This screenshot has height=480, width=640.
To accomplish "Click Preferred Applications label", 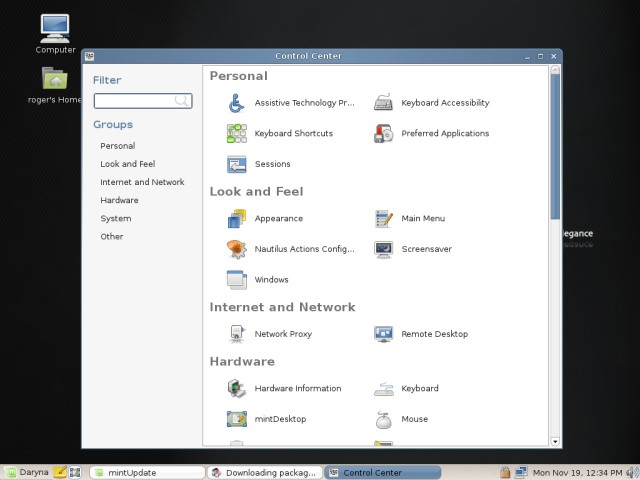I will (445, 133).
